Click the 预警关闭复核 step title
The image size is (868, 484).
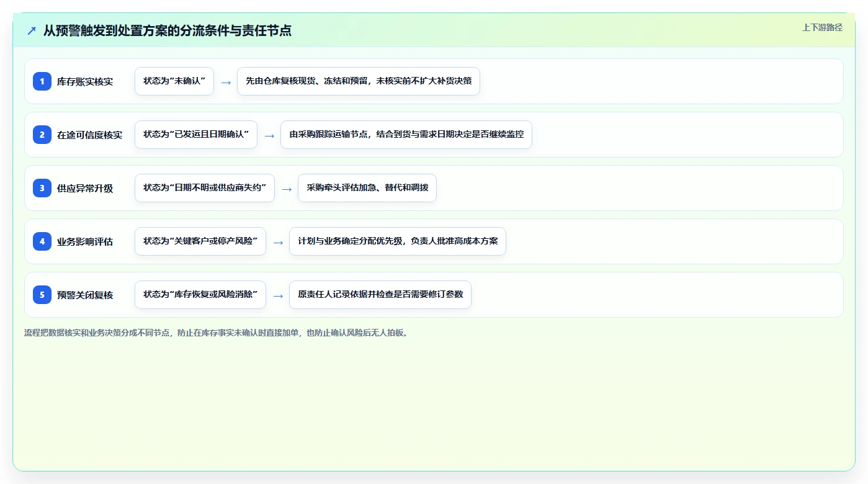click(x=85, y=295)
